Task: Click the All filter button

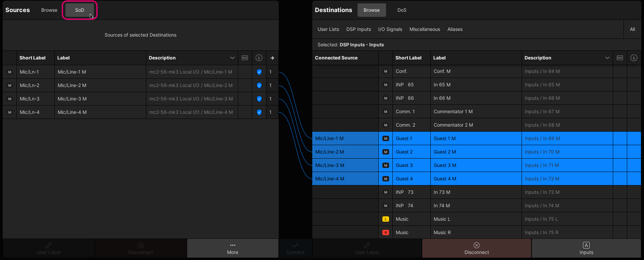Action: pyautogui.click(x=632, y=29)
